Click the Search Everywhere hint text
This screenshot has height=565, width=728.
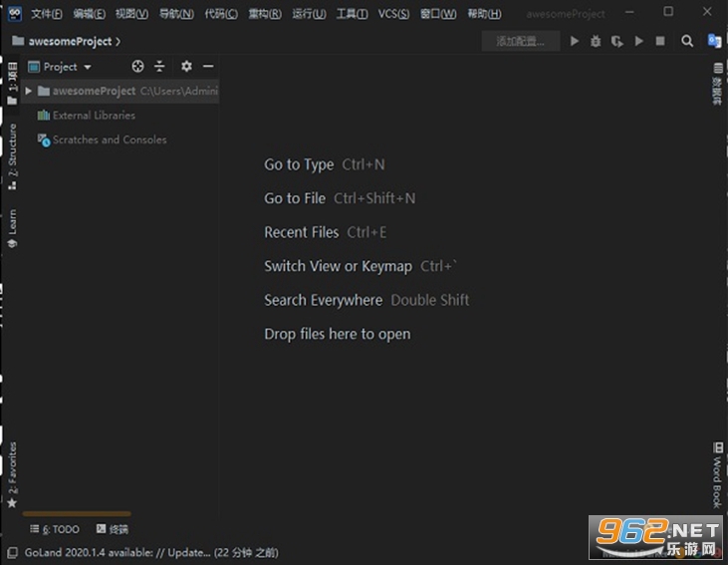323,300
